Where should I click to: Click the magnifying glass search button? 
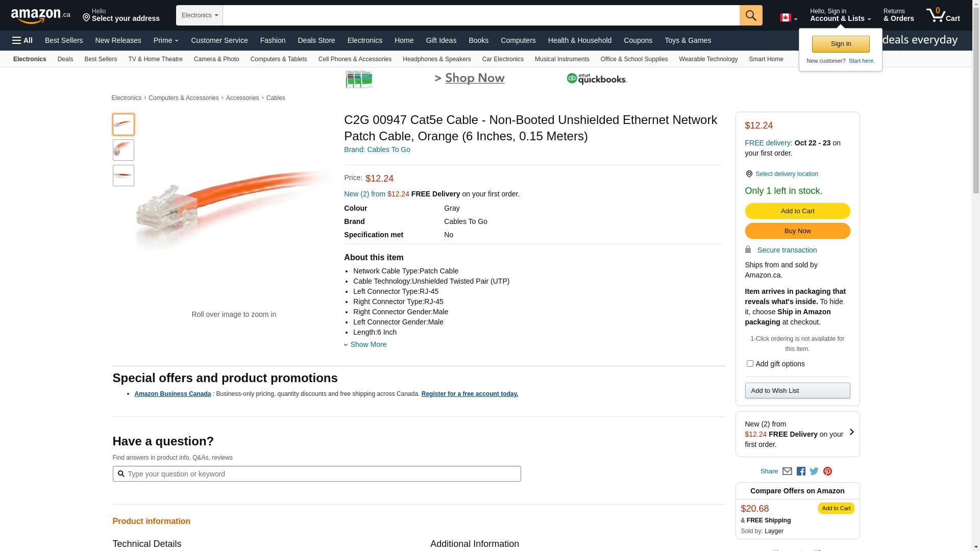point(750,15)
